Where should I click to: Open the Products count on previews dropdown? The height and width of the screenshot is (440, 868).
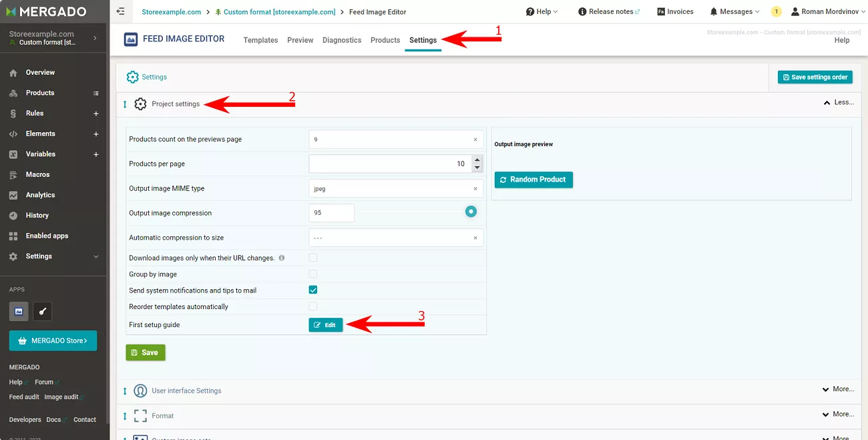396,140
